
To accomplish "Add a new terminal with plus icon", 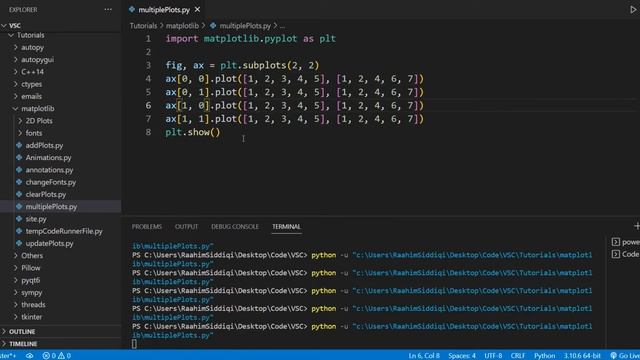I will pyautogui.click(x=636, y=226).
